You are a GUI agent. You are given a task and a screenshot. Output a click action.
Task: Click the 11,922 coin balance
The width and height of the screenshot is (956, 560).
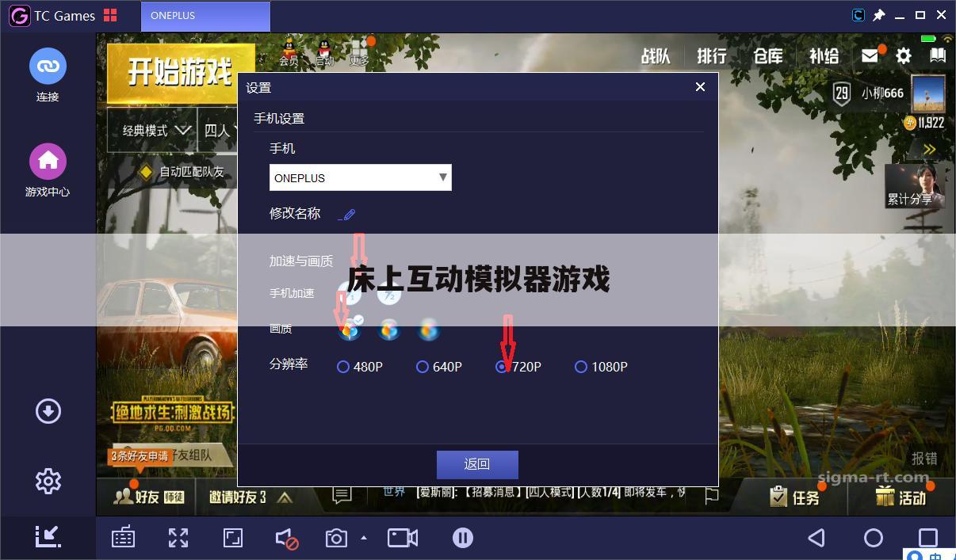pos(924,123)
